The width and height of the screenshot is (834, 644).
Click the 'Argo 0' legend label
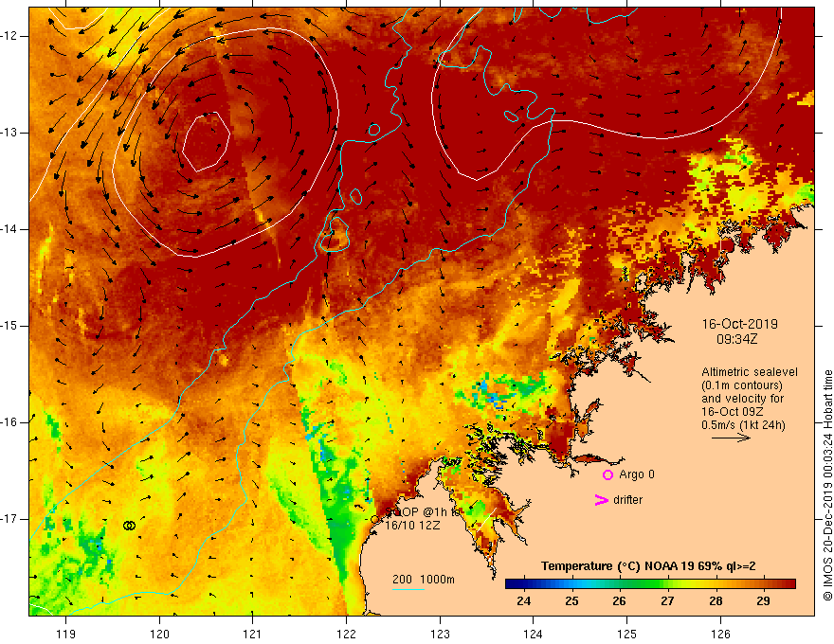click(637, 474)
